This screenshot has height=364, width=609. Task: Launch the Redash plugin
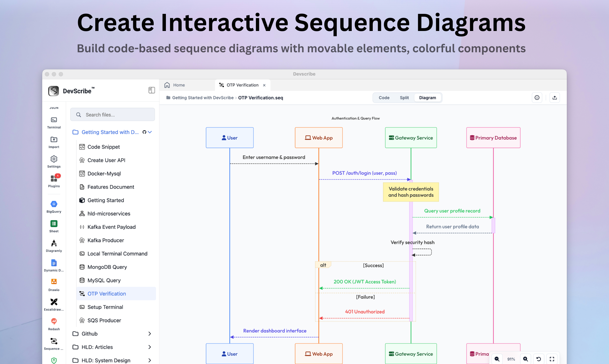[54, 324]
